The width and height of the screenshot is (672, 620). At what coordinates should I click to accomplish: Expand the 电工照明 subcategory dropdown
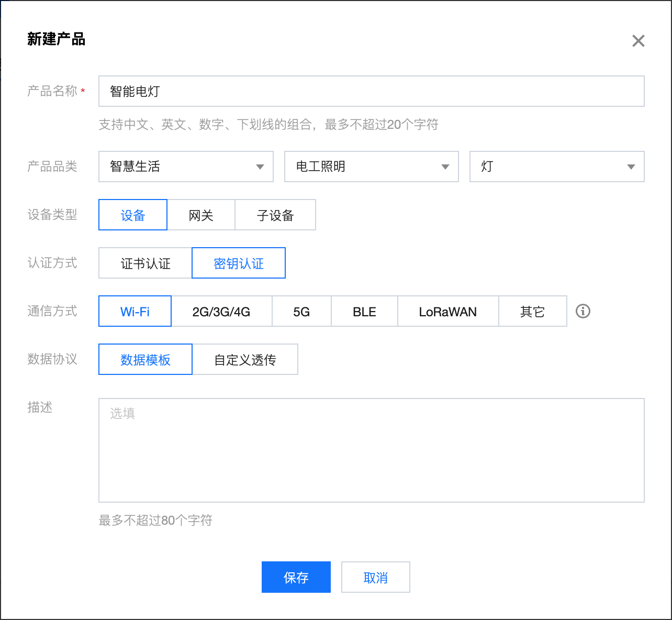pos(371,167)
